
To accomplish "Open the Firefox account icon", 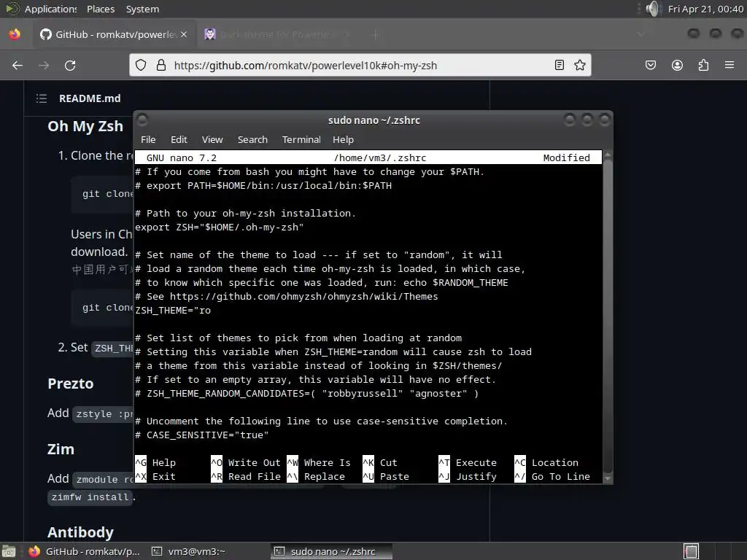I will (677, 65).
